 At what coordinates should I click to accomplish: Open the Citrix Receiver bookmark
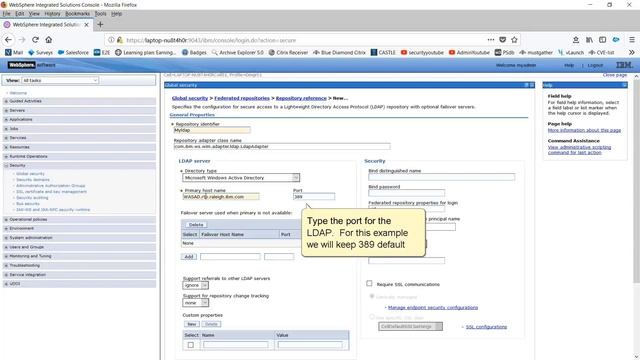pos(288,52)
